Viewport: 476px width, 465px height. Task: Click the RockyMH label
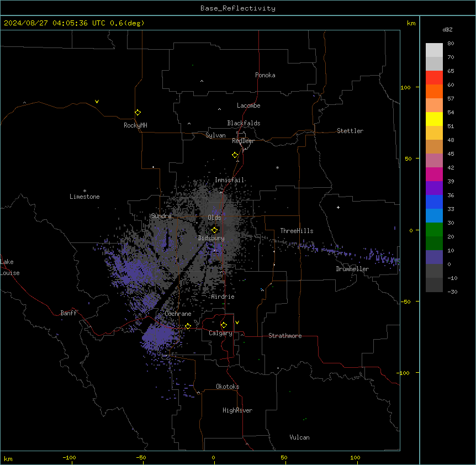pos(135,125)
